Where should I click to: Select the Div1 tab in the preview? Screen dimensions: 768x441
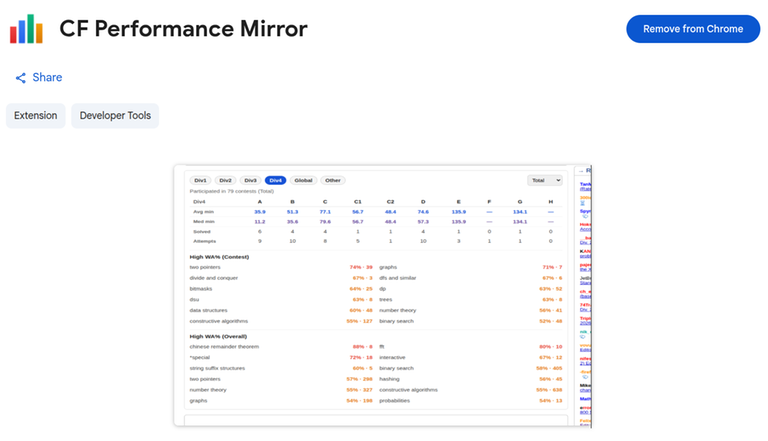(x=200, y=180)
